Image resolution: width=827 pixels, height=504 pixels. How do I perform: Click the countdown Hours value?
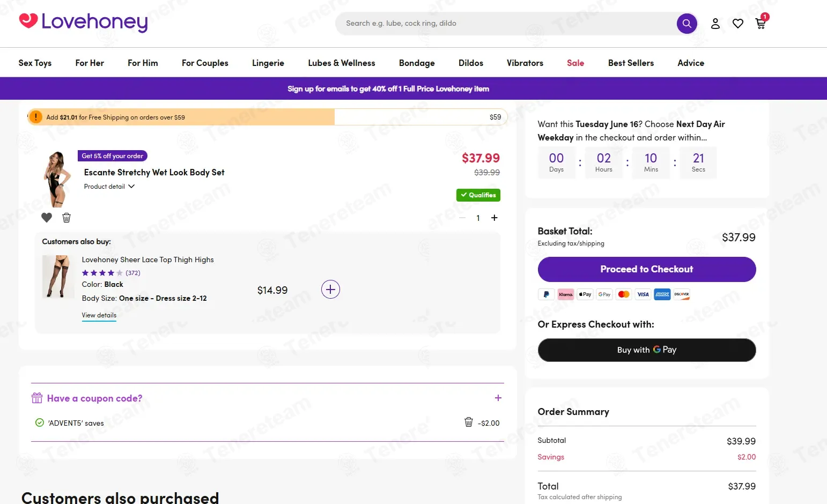(x=604, y=158)
